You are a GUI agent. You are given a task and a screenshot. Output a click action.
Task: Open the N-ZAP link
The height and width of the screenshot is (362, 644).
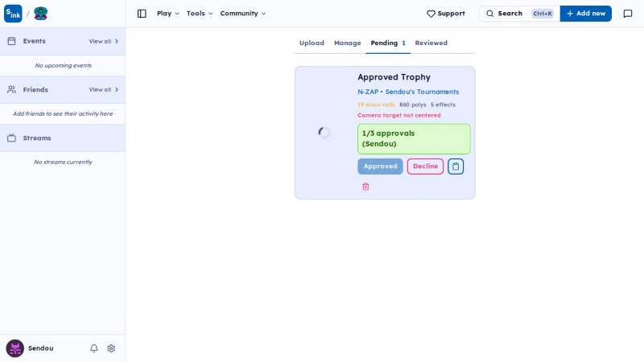point(368,92)
